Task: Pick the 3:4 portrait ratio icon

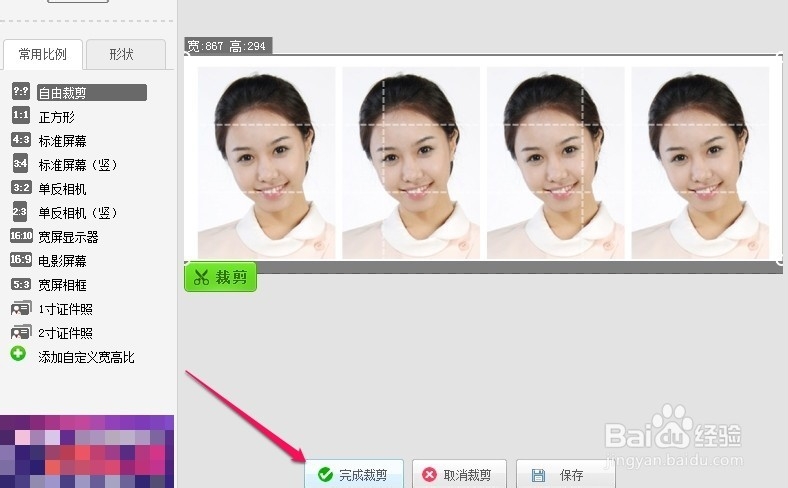Action: [21, 163]
